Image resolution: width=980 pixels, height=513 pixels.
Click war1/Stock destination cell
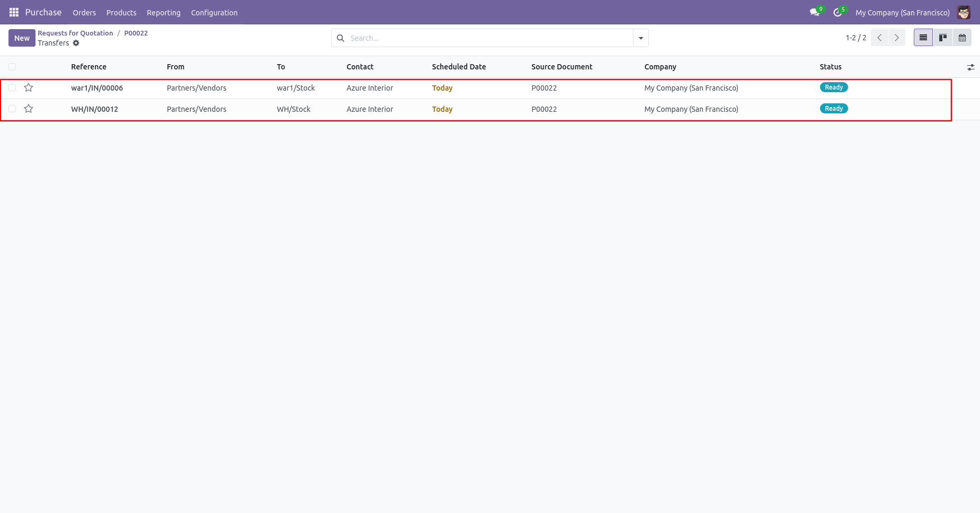[x=296, y=88]
